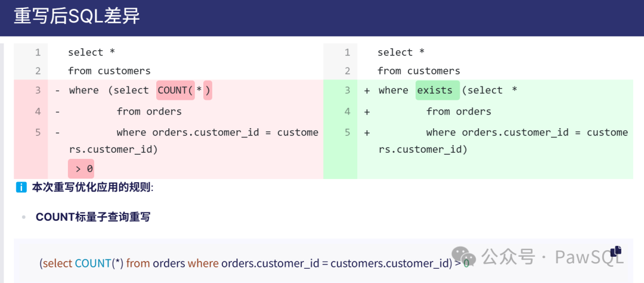644x283 pixels.
Task: Click line number 4 in the left pane
Action: 38,112
